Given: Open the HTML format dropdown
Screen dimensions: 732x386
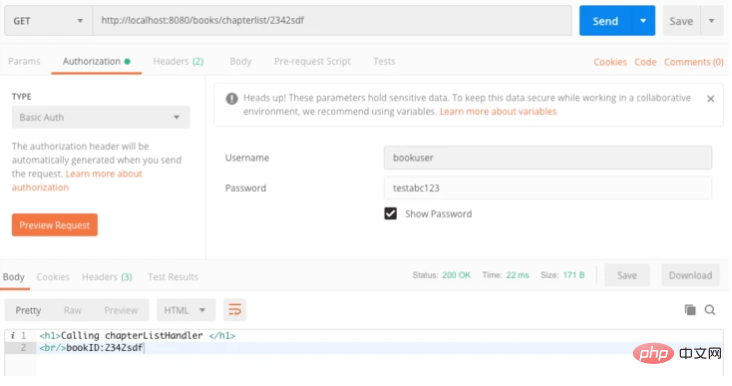Looking at the screenshot, I should [x=186, y=310].
